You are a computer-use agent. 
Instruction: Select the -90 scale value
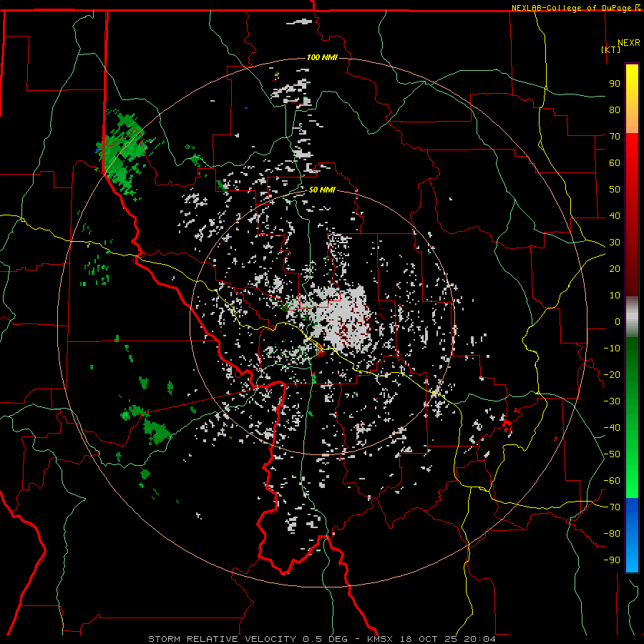tap(612, 560)
